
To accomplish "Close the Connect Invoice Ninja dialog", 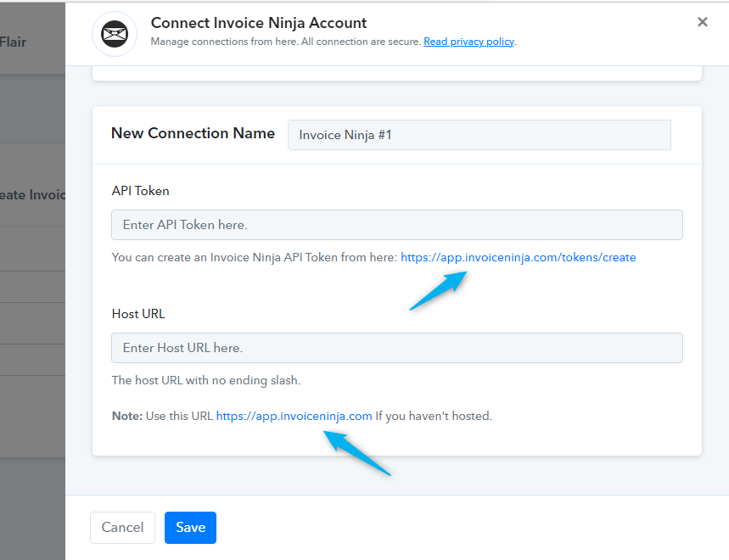I will (703, 22).
